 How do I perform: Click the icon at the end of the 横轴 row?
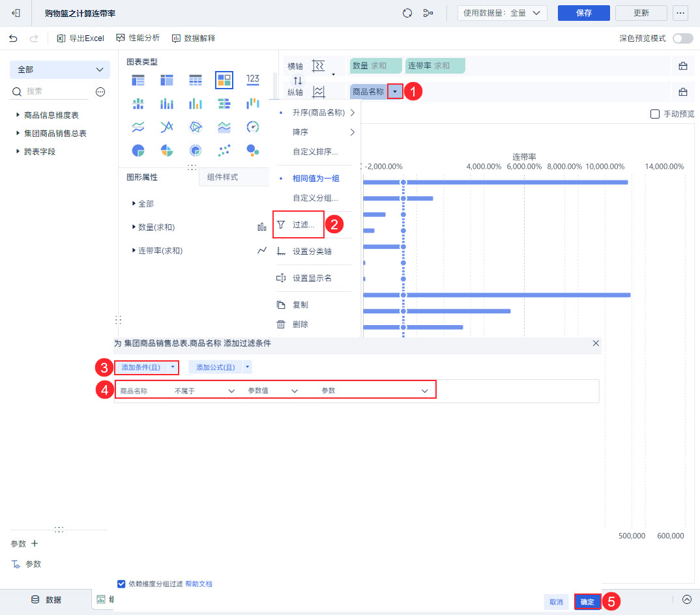tap(683, 66)
